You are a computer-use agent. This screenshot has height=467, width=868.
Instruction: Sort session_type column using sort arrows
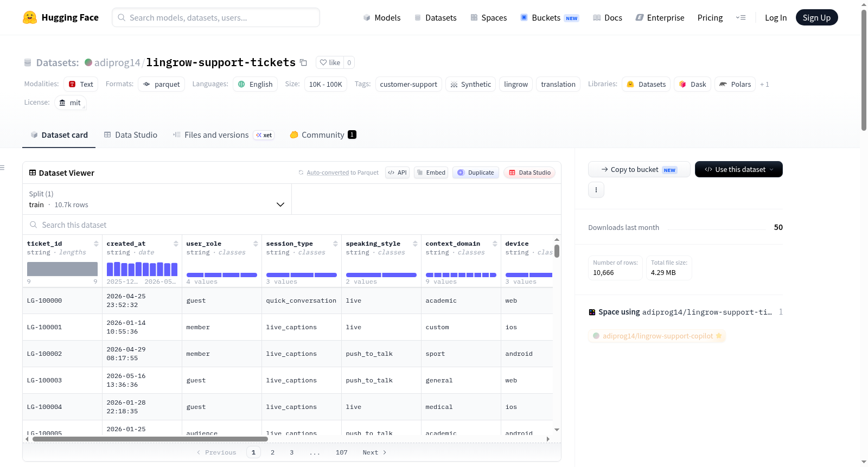click(335, 244)
